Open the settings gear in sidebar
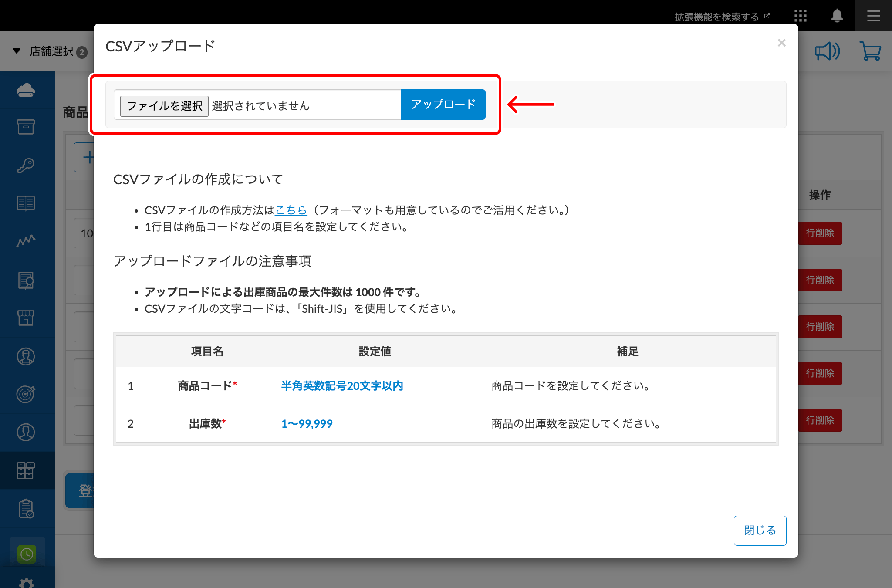 point(27,583)
